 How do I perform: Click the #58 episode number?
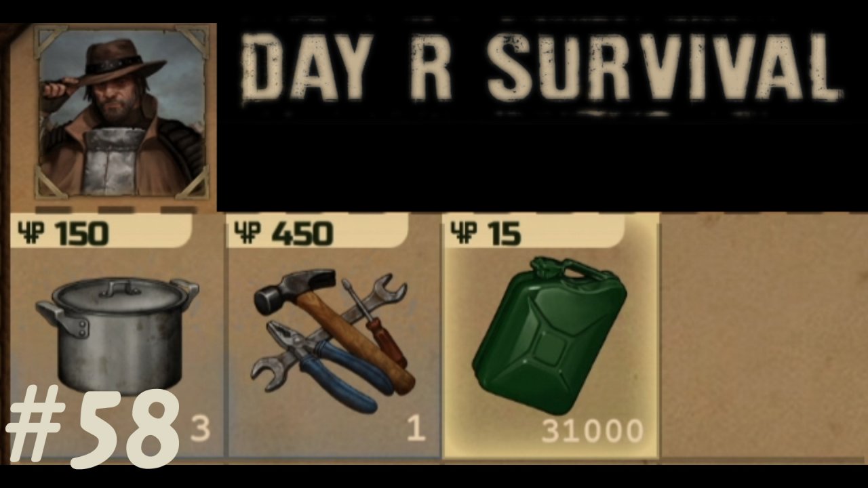coord(93,427)
